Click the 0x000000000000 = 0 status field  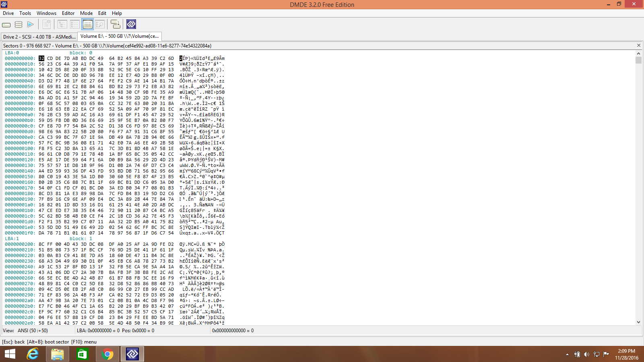426,331
